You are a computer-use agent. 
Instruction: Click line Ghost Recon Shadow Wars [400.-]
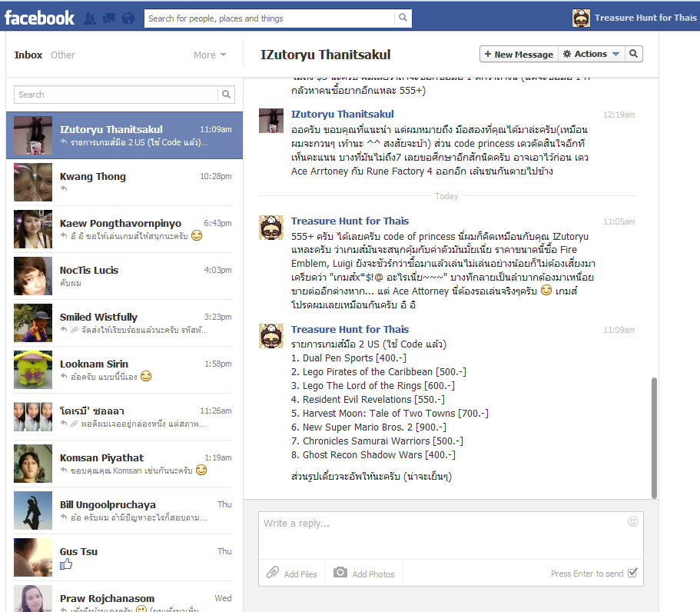coord(373,454)
